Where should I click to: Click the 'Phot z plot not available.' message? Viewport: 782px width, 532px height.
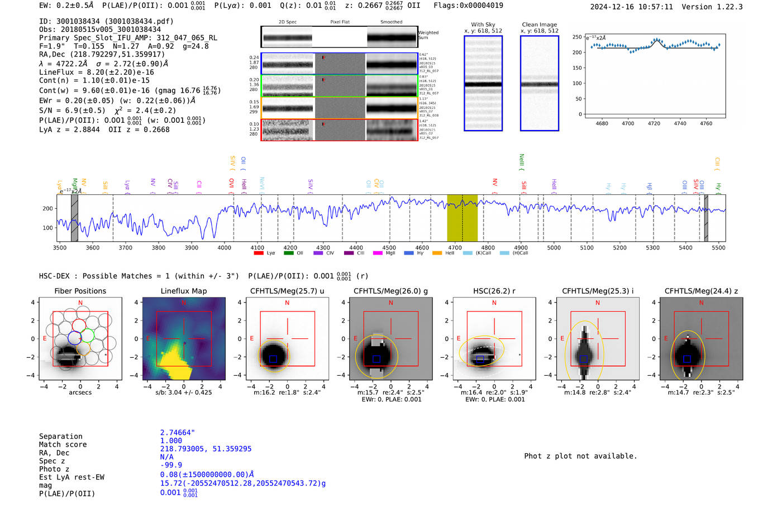[x=580, y=456]
